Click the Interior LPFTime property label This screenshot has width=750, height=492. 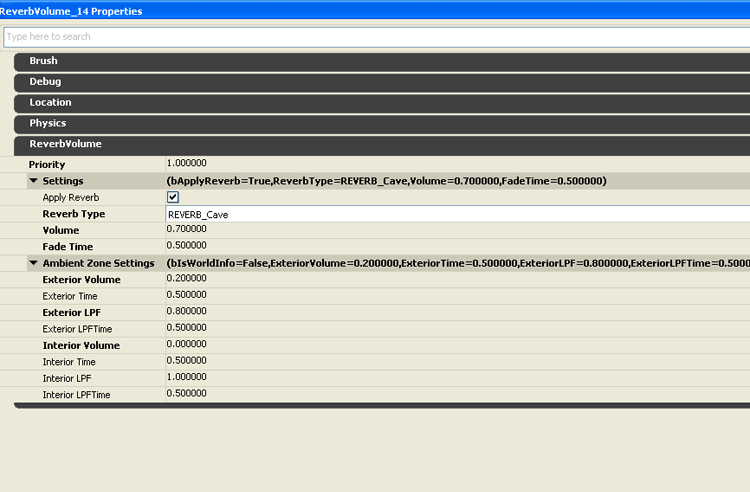click(77, 395)
